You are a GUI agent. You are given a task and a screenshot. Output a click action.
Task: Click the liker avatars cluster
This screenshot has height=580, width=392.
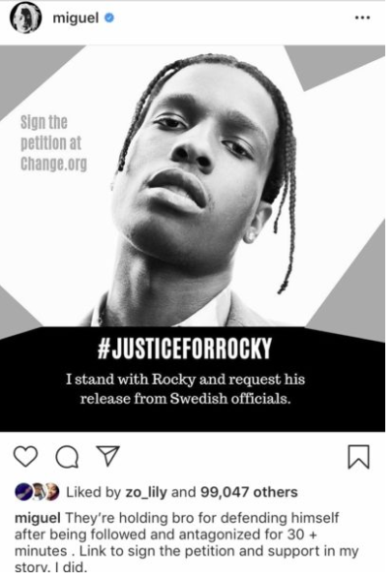(37, 492)
